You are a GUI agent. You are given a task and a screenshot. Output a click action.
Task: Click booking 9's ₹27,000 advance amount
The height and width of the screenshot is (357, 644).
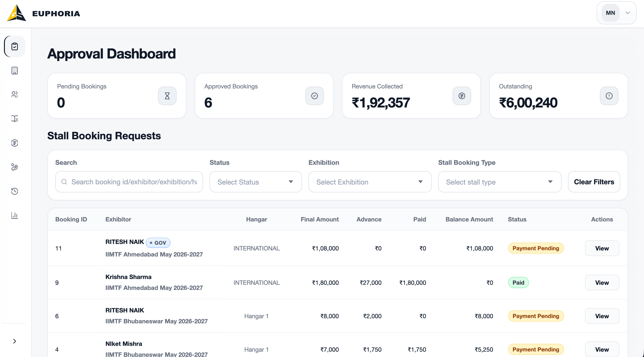point(371,283)
